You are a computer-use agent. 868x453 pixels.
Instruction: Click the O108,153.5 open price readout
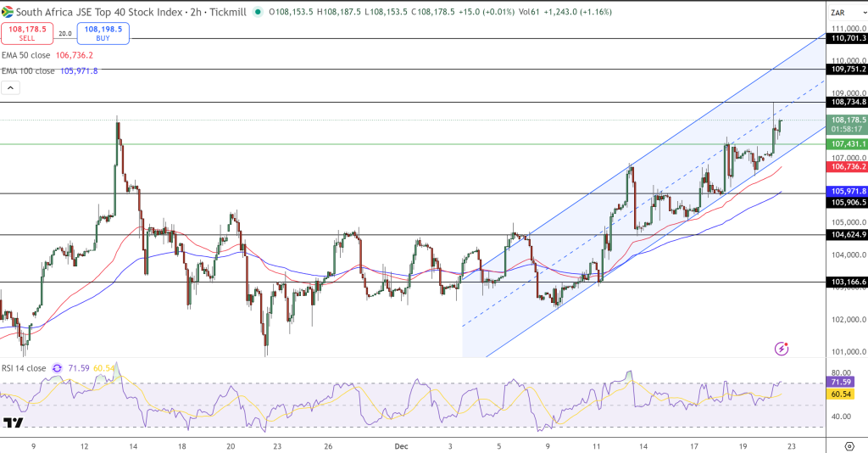tap(292, 12)
